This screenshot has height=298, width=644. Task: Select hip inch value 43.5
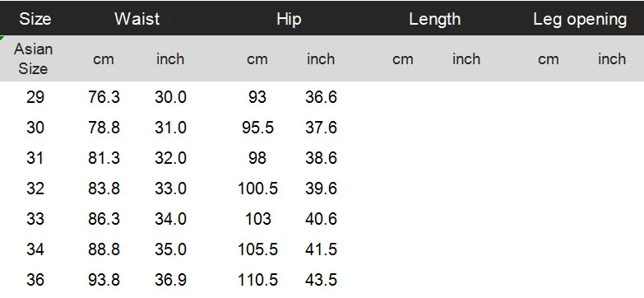point(321,280)
